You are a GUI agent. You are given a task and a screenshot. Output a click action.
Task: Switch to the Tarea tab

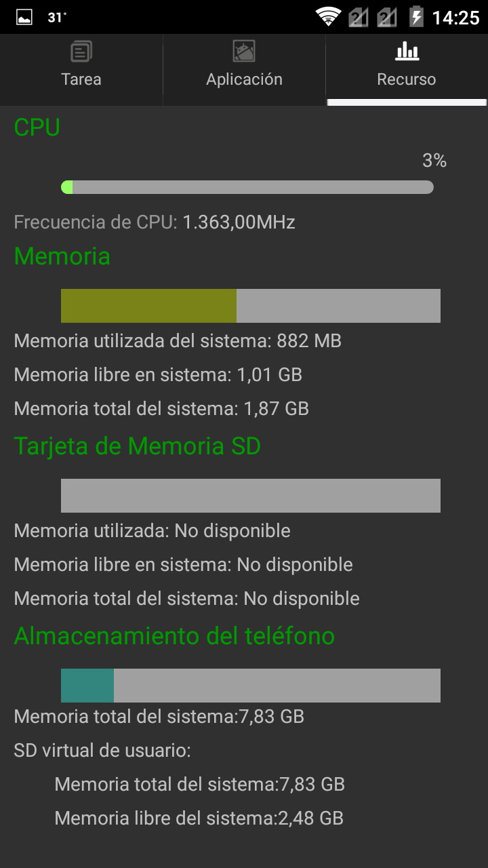(81, 79)
